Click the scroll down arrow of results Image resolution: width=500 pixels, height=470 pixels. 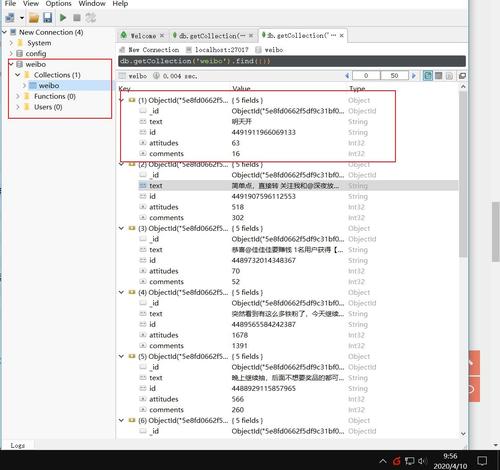pyautogui.click(x=463, y=433)
